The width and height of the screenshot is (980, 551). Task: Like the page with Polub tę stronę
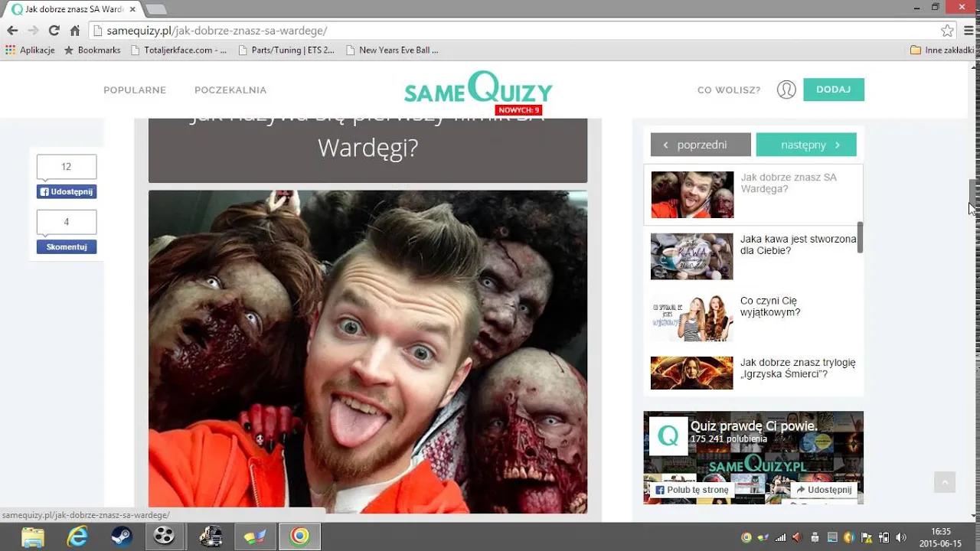[x=692, y=490]
